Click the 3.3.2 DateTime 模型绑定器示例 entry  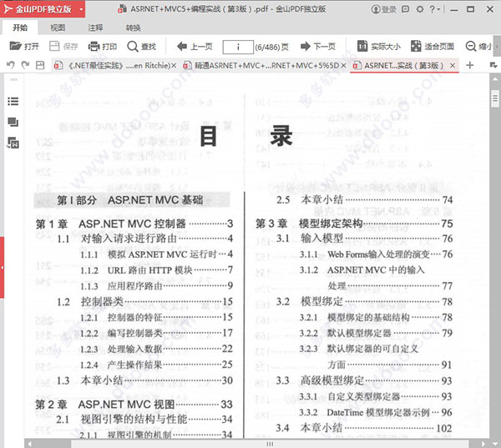point(376,413)
